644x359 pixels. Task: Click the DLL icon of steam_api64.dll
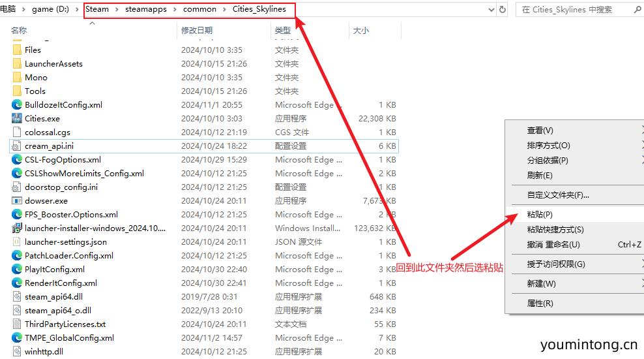point(17,296)
